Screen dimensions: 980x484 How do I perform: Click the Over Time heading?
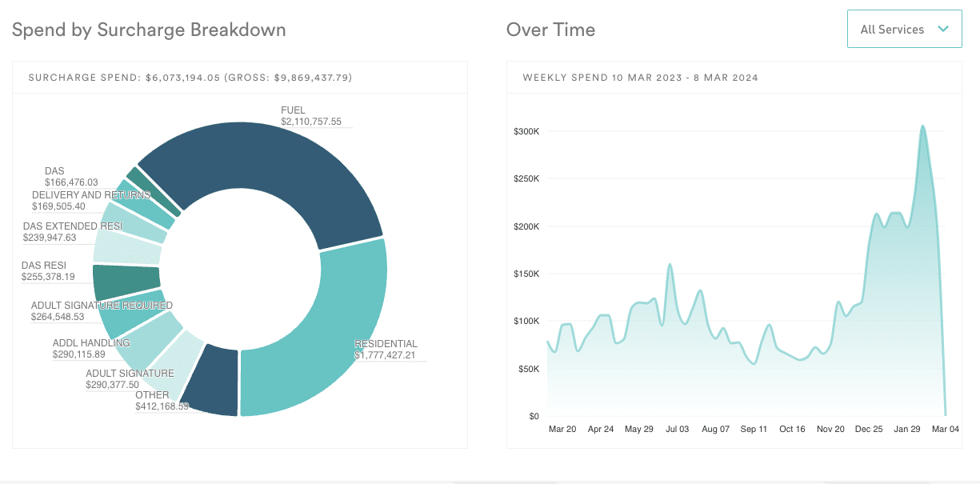coord(550,30)
